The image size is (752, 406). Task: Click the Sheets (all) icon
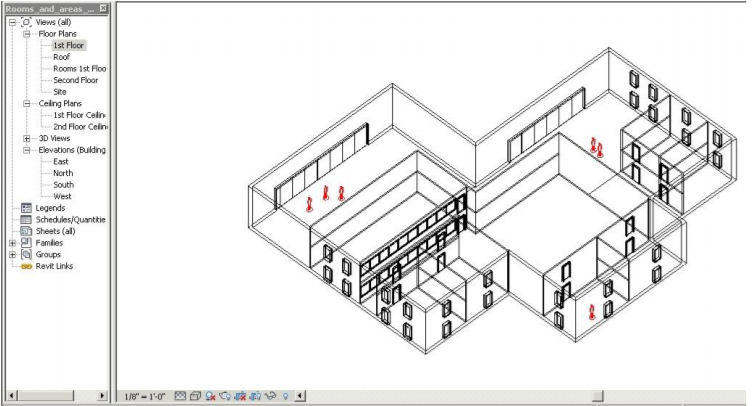coord(26,231)
